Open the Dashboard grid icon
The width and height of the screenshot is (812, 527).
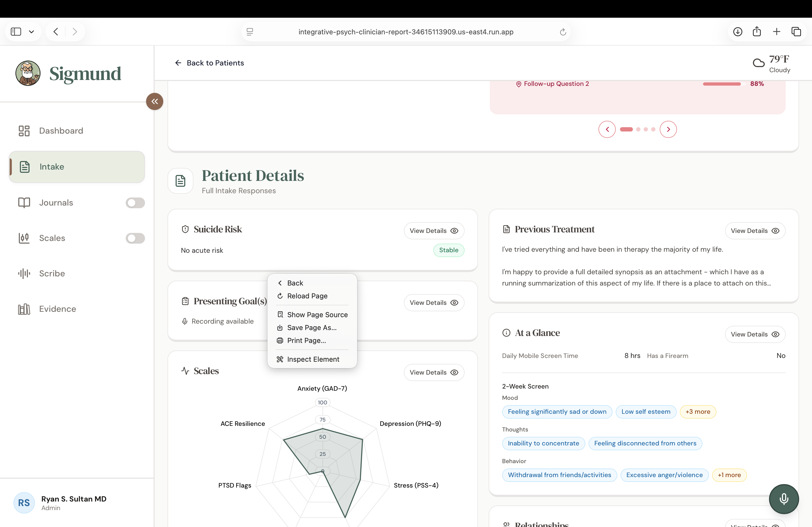click(24, 131)
